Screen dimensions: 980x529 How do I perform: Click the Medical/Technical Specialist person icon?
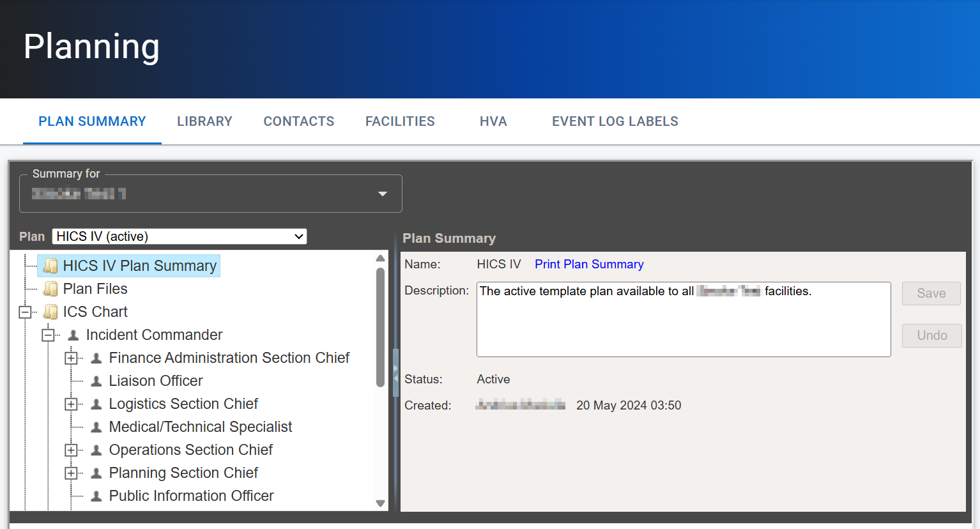click(x=96, y=426)
